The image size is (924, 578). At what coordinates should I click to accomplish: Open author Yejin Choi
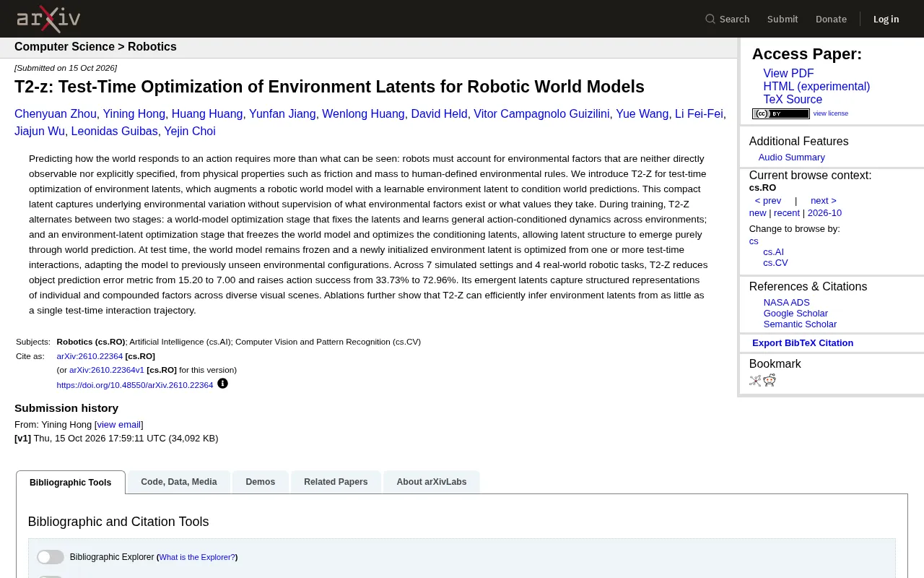[190, 131]
